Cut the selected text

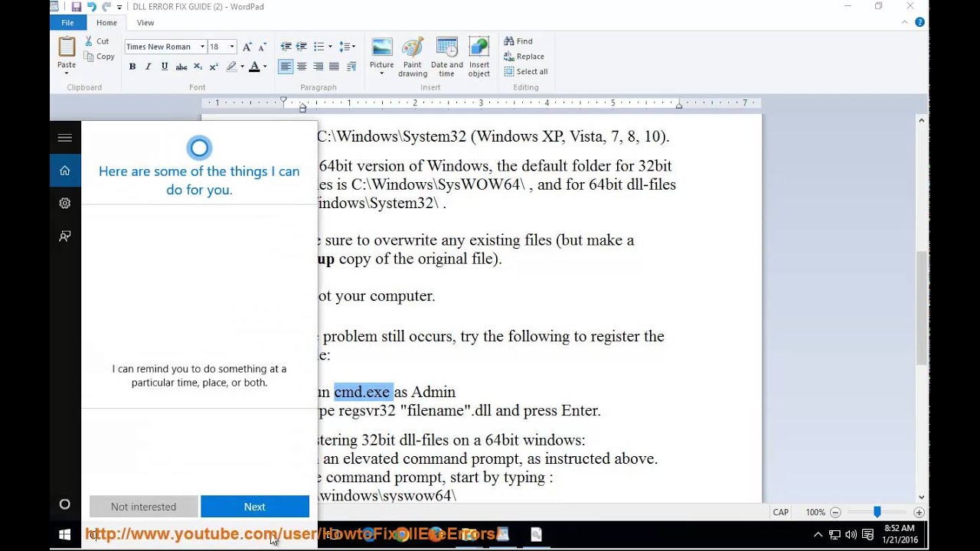pyautogui.click(x=96, y=41)
